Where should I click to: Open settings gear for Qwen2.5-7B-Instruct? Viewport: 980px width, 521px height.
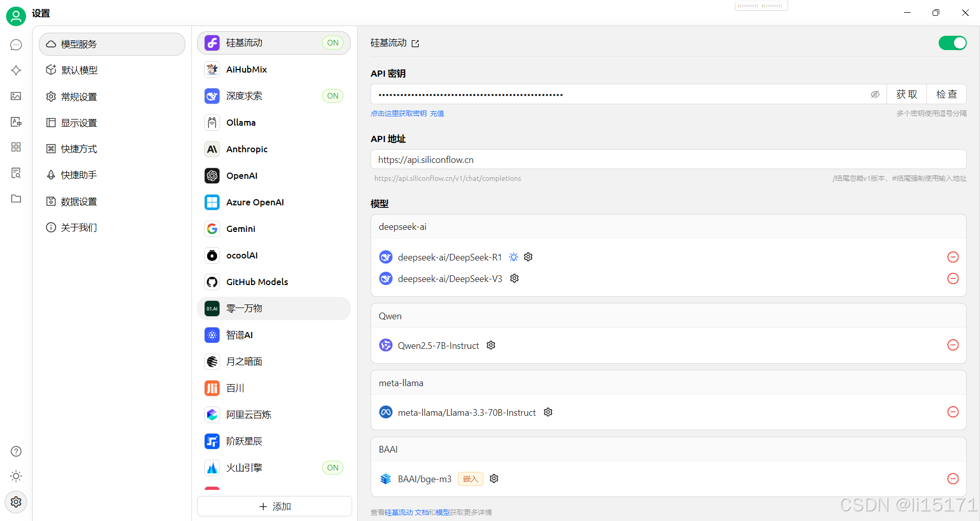(491, 345)
